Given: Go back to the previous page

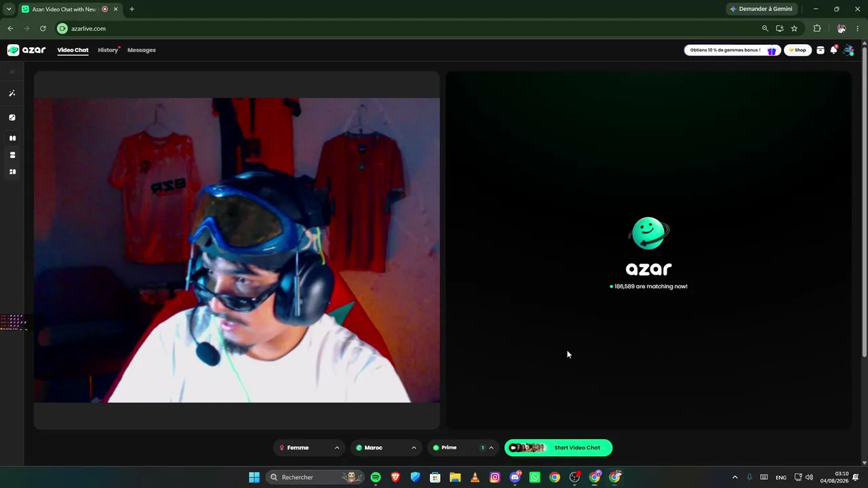Looking at the screenshot, I should coord(10,28).
